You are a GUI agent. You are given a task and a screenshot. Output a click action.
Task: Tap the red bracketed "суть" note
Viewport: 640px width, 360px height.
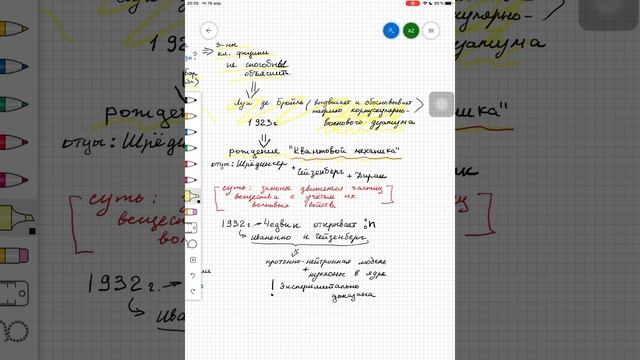304,197
